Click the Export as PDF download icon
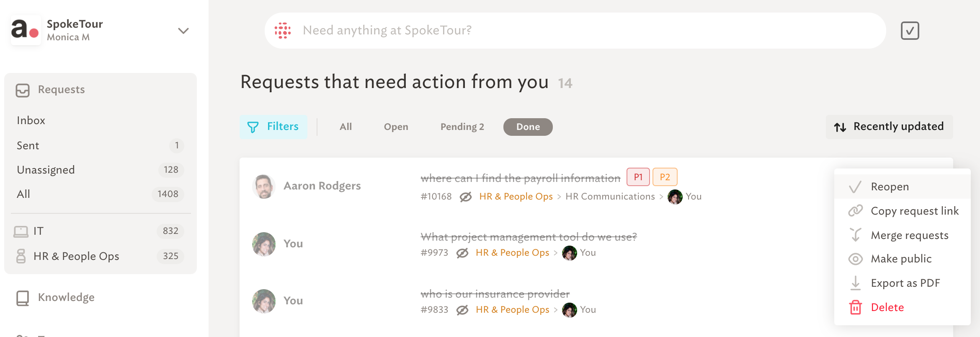 click(x=855, y=283)
